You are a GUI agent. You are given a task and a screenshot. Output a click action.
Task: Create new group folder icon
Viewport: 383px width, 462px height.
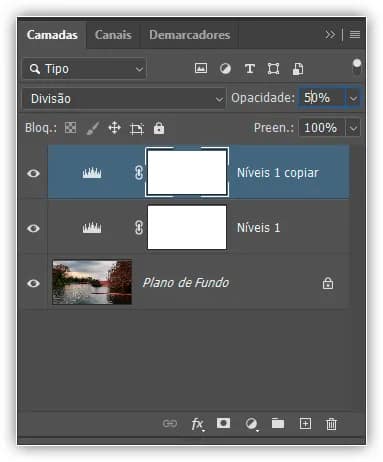pyautogui.click(x=278, y=423)
